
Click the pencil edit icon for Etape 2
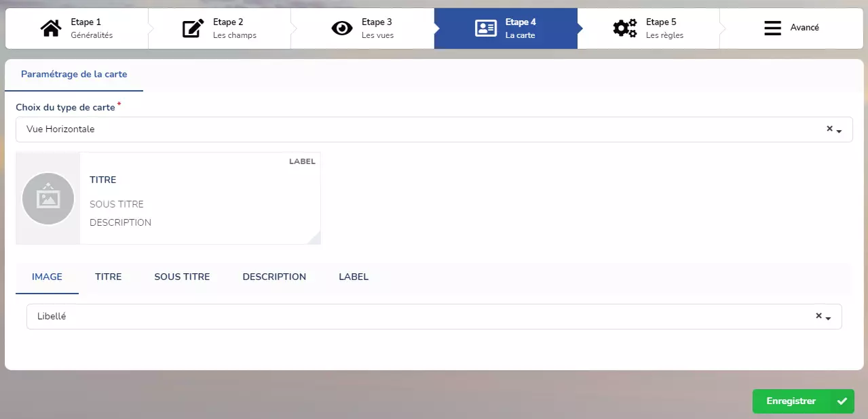[x=193, y=28]
